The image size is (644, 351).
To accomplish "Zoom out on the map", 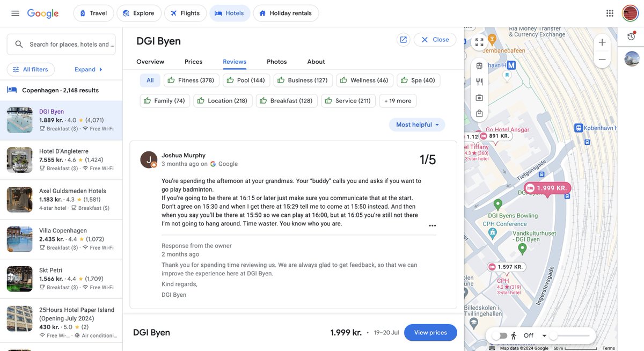I will pos(602,60).
